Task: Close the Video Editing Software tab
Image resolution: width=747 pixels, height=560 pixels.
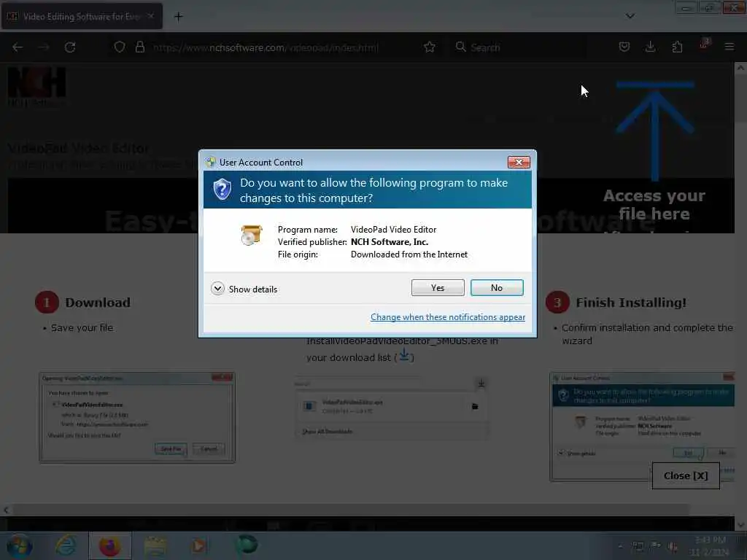Action: point(150,16)
